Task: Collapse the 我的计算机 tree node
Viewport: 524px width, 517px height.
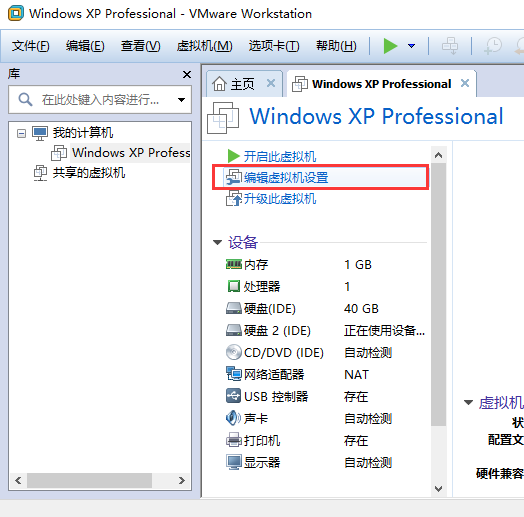Action: click(21, 134)
